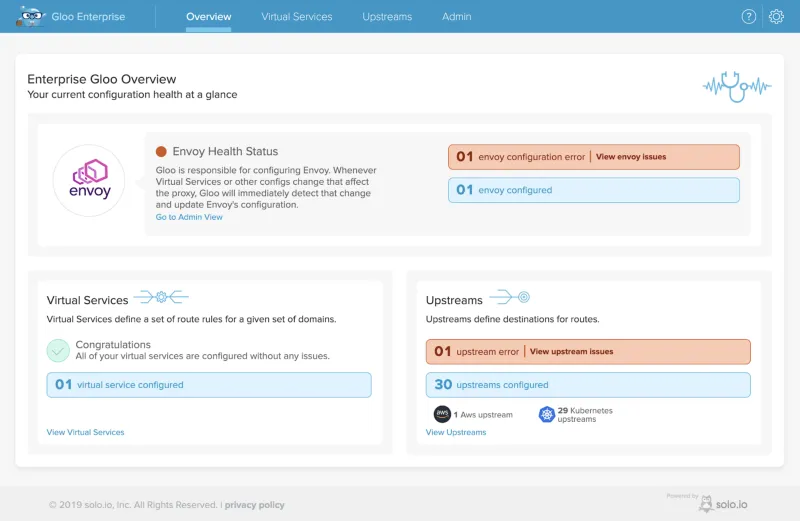Open the View Upstreams link
This screenshot has width=800, height=521.
tap(456, 432)
